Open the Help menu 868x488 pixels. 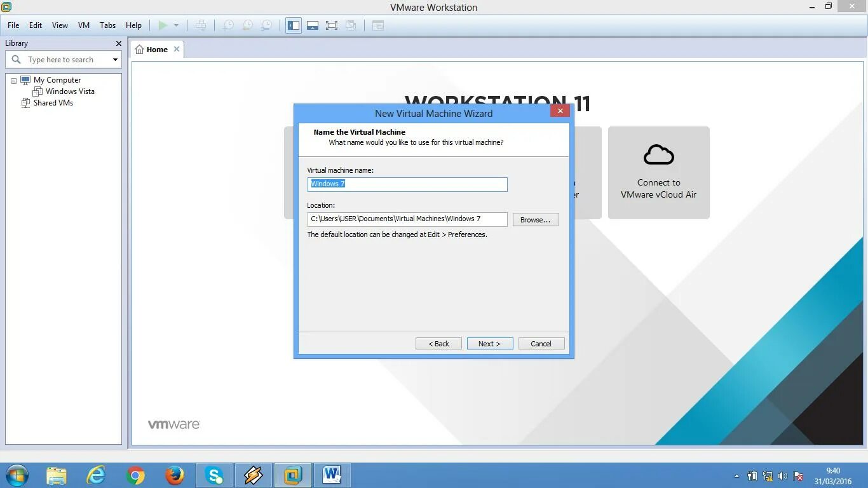[x=133, y=25]
